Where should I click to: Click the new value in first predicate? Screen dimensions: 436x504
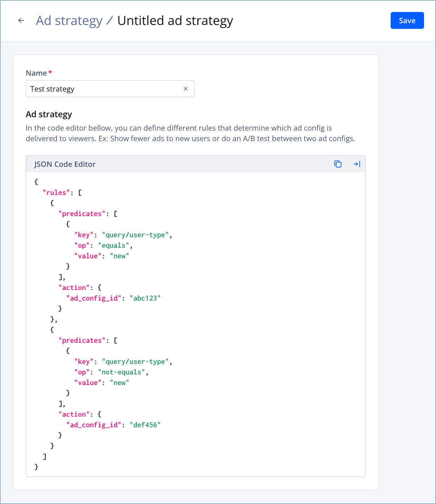click(120, 256)
